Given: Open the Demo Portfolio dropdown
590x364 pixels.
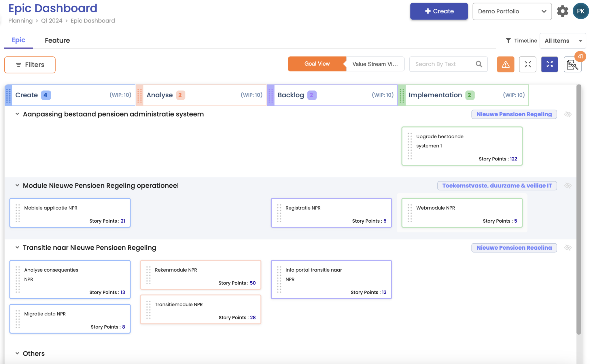Looking at the screenshot, I should [x=512, y=11].
